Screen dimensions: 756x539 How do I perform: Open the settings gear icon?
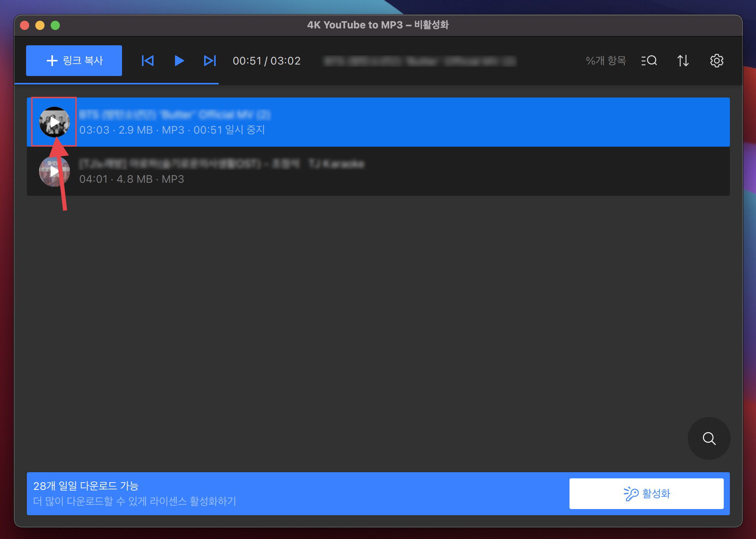click(x=716, y=61)
